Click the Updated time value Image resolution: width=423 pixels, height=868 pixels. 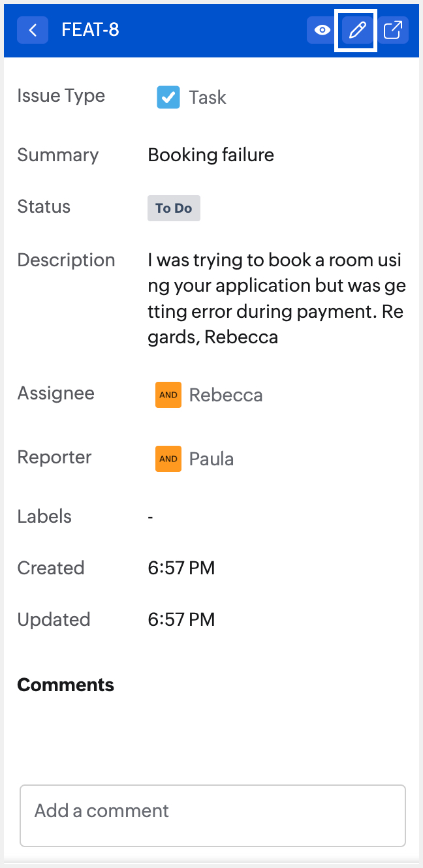point(181,619)
